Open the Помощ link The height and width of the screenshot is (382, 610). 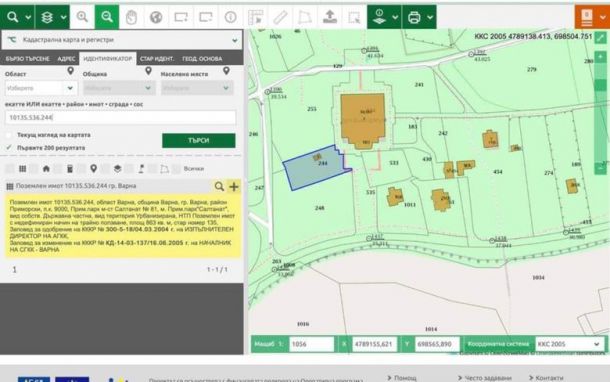[x=405, y=378]
